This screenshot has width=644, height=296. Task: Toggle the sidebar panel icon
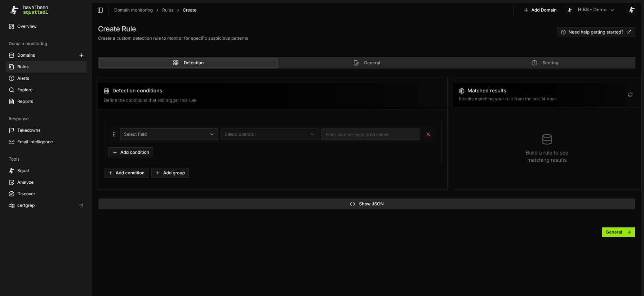tap(100, 10)
